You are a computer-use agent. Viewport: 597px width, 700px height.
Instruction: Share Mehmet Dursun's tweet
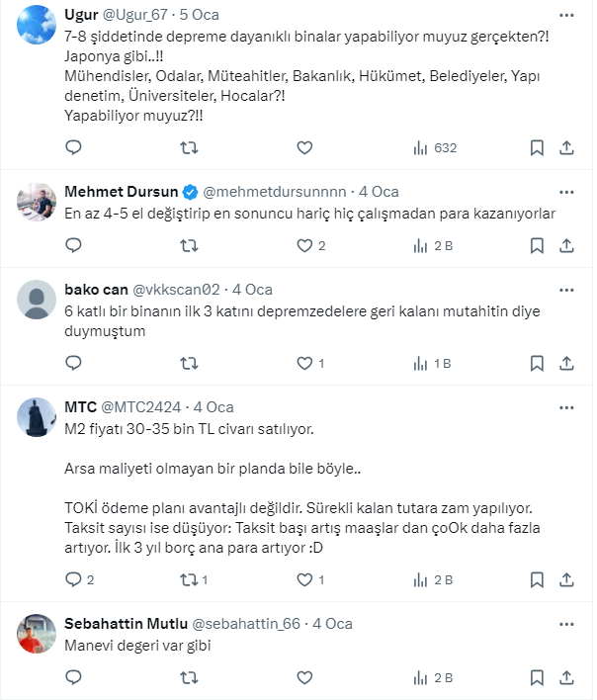[x=566, y=246]
